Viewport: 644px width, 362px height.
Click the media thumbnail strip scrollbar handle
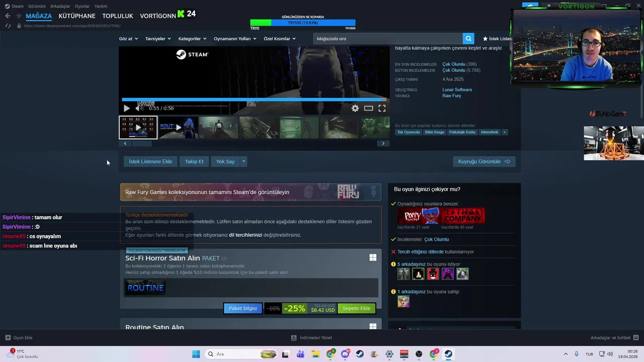click(141, 143)
